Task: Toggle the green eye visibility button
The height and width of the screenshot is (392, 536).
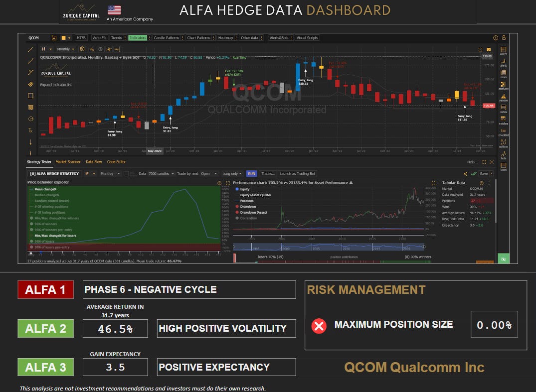Action: [x=503, y=259]
